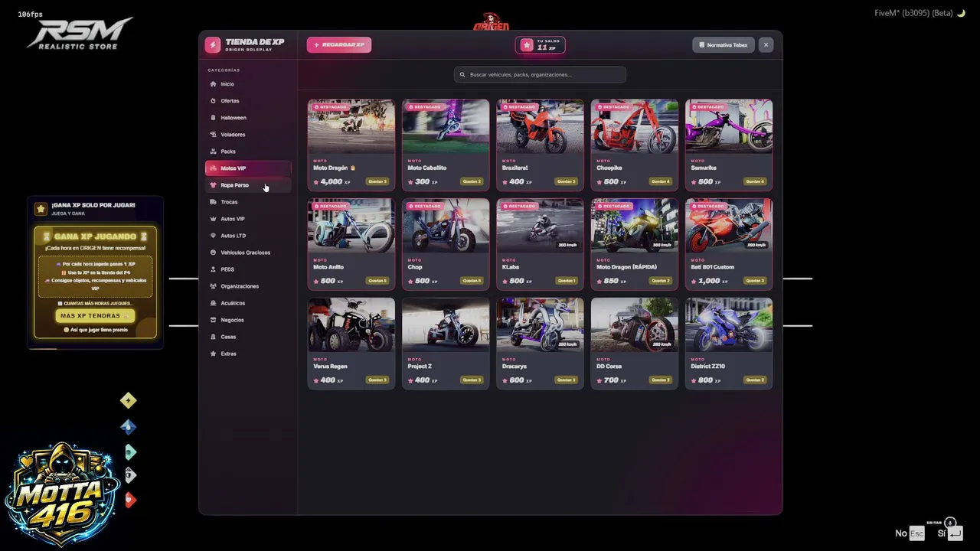Select the Bati 801 Custom image
This screenshot has height=551, width=980.
point(729,227)
